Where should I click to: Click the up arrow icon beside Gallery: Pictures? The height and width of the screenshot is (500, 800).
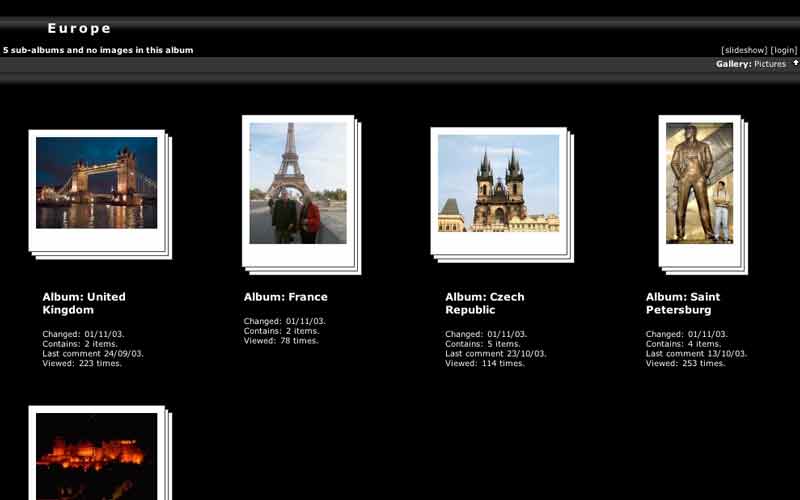tap(795, 63)
